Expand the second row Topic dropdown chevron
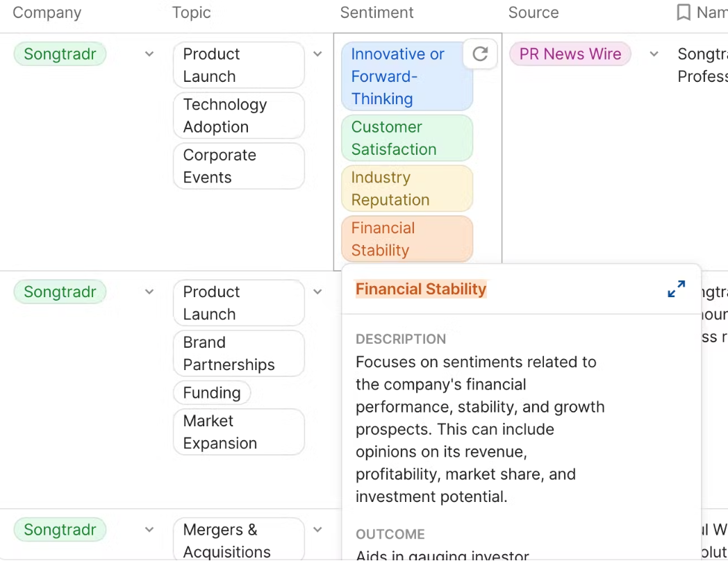 [x=317, y=292]
